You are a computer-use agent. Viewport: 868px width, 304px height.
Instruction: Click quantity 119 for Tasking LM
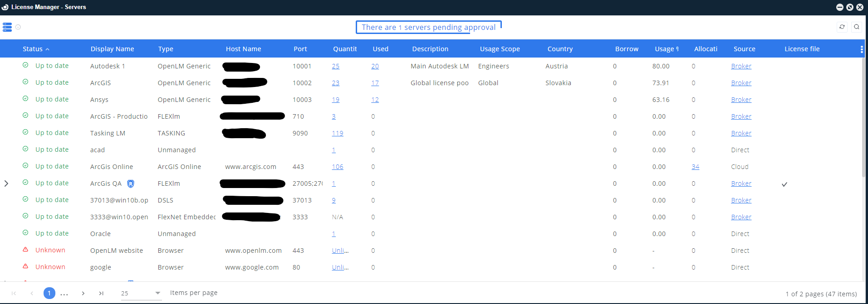coord(337,133)
